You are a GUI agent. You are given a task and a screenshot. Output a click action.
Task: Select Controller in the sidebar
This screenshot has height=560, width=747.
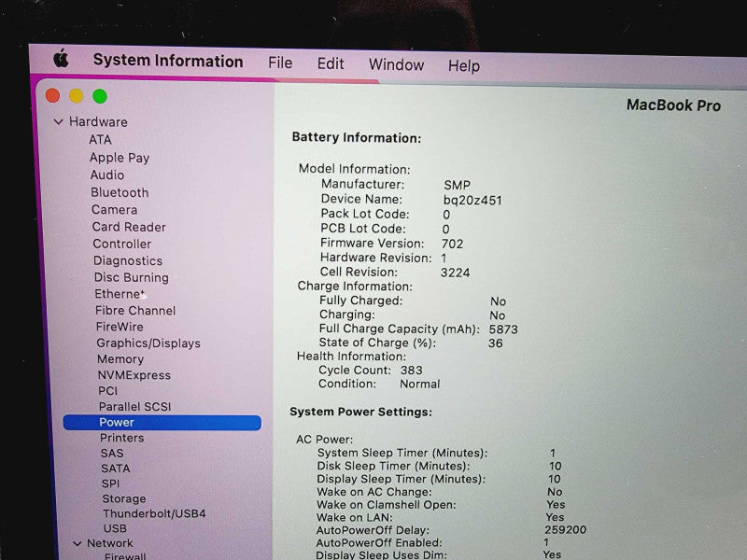122,244
